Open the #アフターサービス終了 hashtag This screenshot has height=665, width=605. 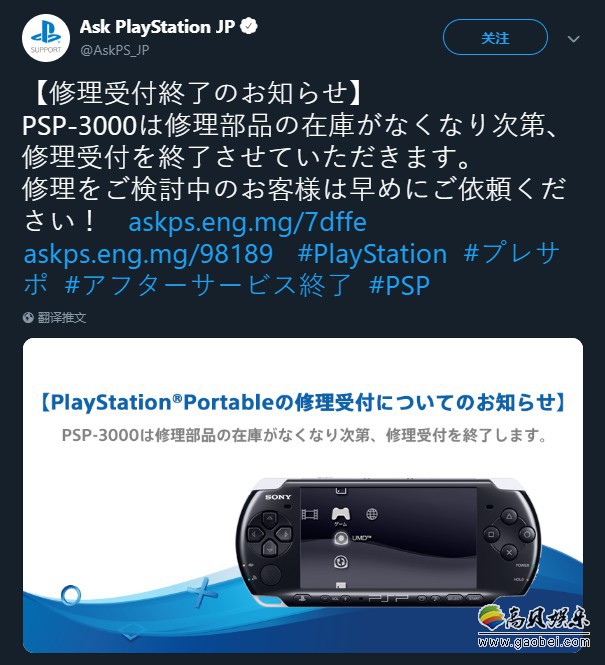208,285
